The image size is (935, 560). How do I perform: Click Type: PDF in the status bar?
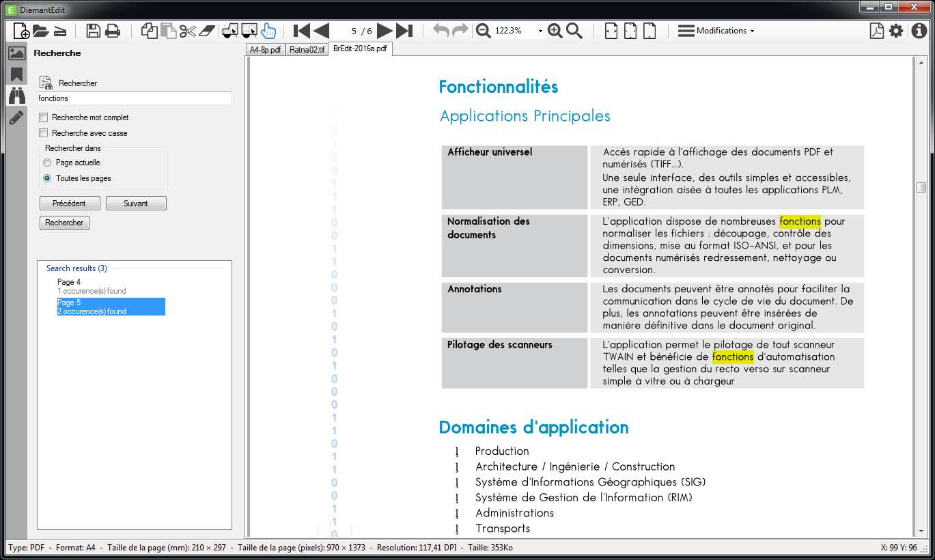coord(28,548)
